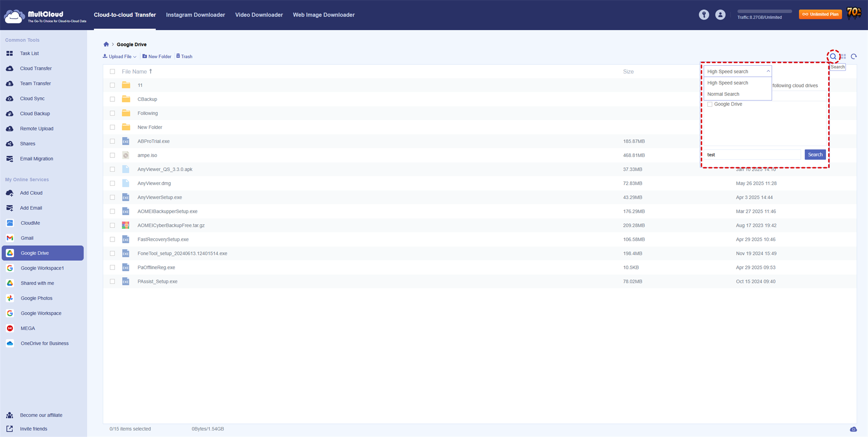Select the PAssist_Setup.exe checkbox
This screenshot has width=868, height=437.
click(x=112, y=282)
